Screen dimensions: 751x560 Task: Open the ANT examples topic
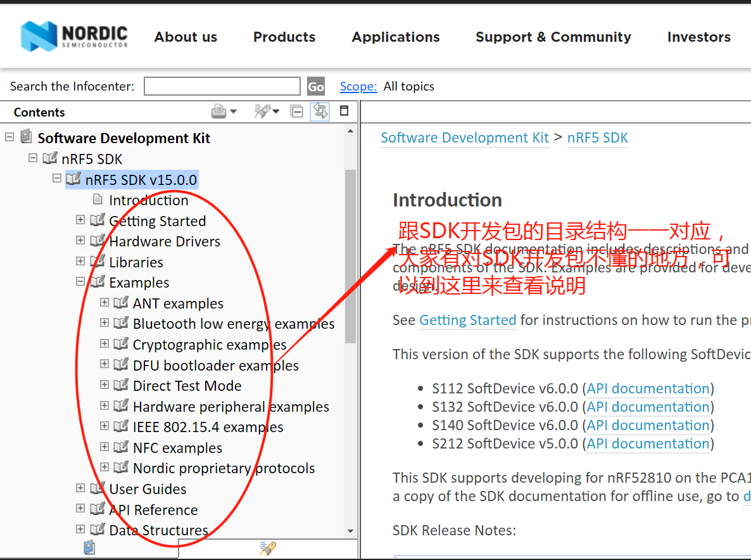click(178, 303)
